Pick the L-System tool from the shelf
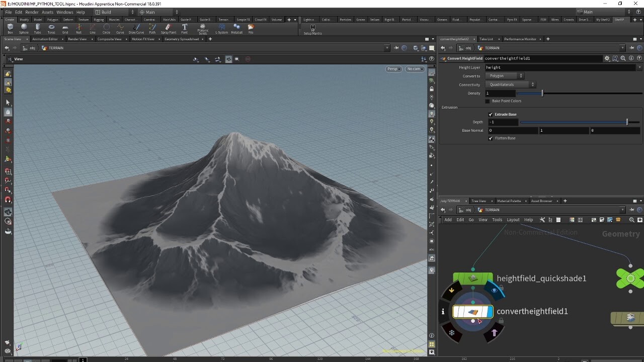This screenshot has width=644, height=362. pos(222,27)
